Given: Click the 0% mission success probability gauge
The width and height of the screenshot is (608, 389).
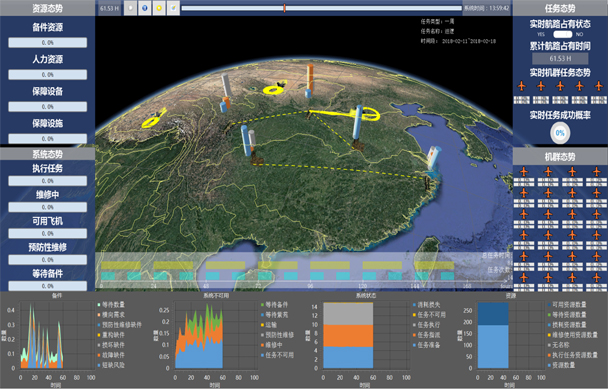Looking at the screenshot, I should point(560,133).
